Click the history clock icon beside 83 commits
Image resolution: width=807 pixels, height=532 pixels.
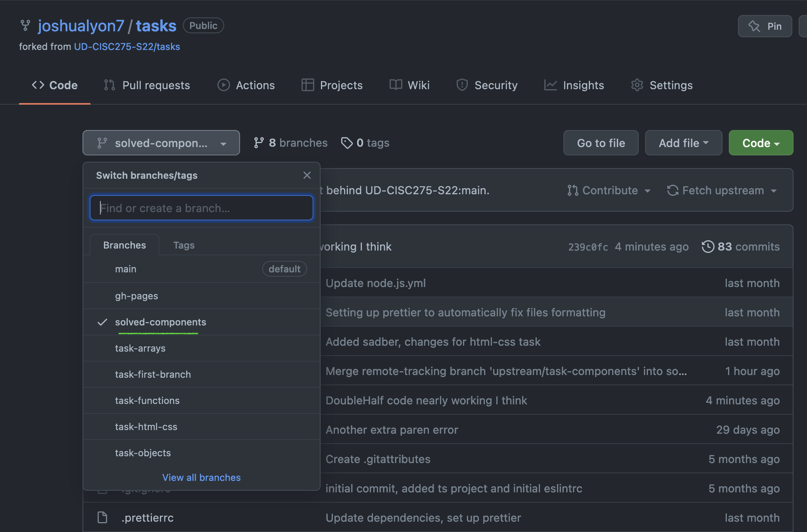(x=708, y=247)
